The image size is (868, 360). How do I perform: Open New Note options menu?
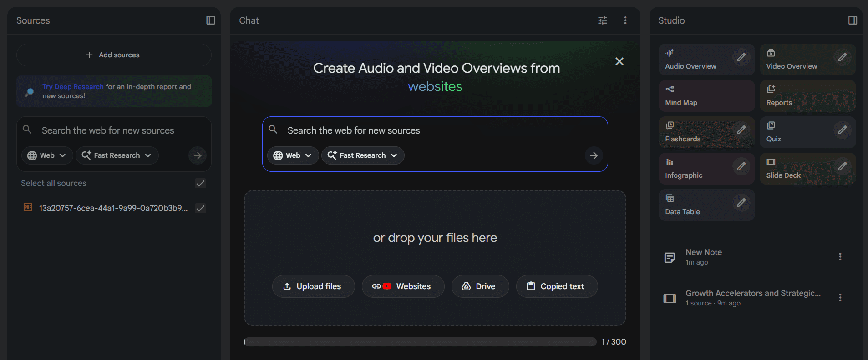(840, 257)
